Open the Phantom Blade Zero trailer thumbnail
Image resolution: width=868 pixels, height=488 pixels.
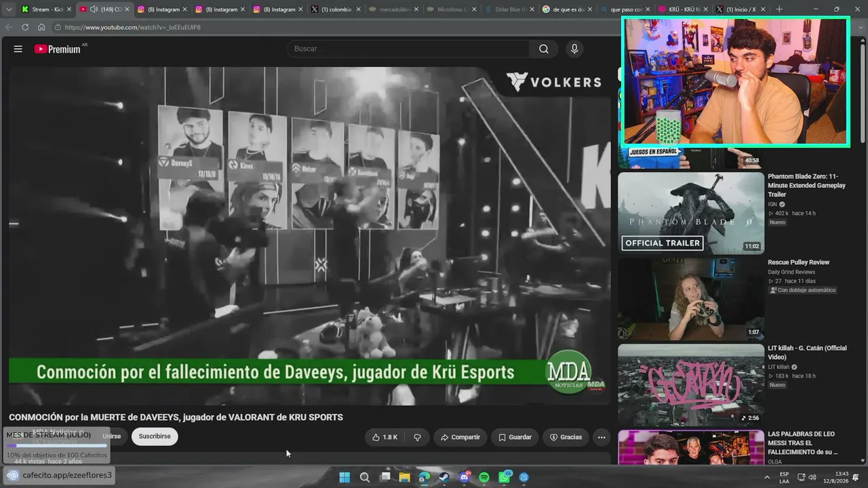[691, 213]
